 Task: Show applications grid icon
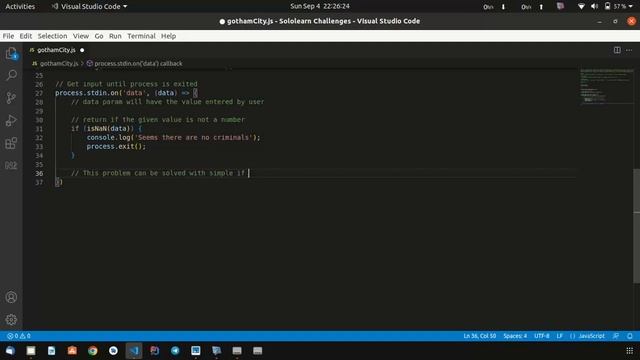[629, 351]
